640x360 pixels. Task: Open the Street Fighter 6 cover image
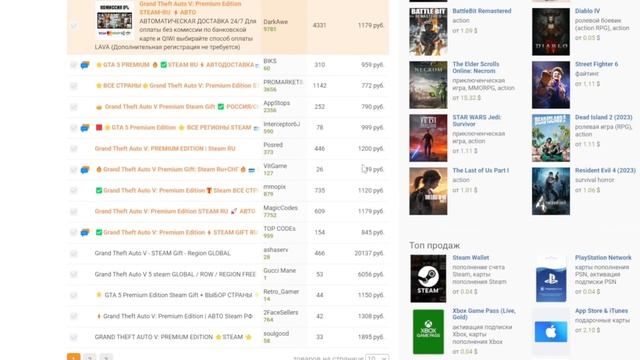tap(551, 85)
